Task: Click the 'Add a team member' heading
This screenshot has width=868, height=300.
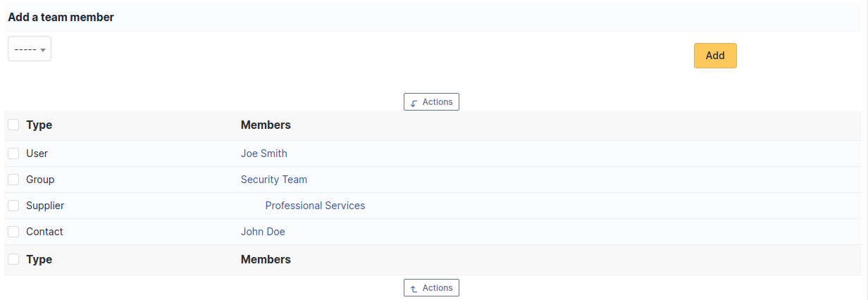Action: coord(61,17)
